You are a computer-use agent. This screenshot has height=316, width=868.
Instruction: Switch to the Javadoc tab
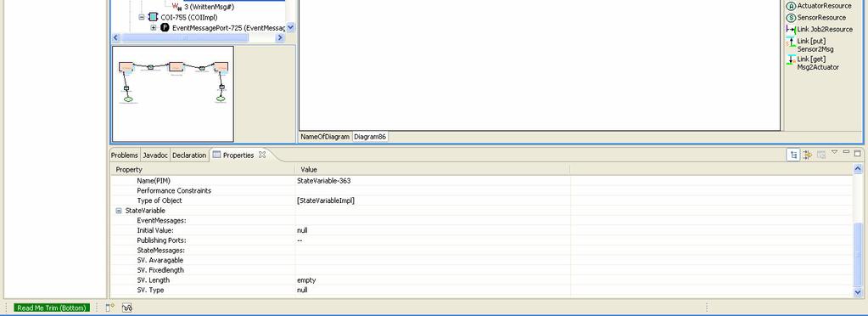[155, 155]
